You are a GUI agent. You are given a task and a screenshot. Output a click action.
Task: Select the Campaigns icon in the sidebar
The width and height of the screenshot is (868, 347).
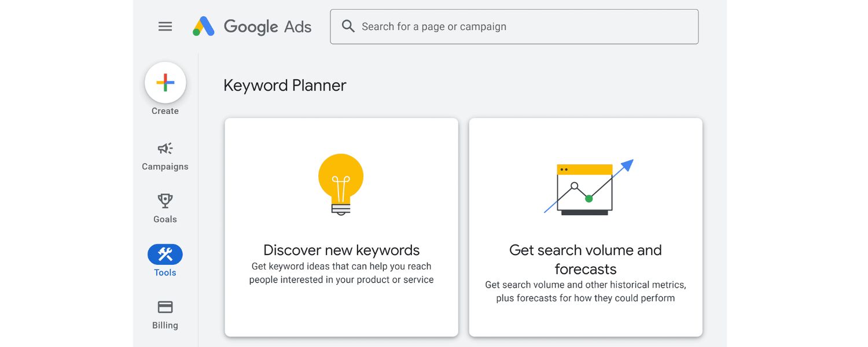pos(165,149)
